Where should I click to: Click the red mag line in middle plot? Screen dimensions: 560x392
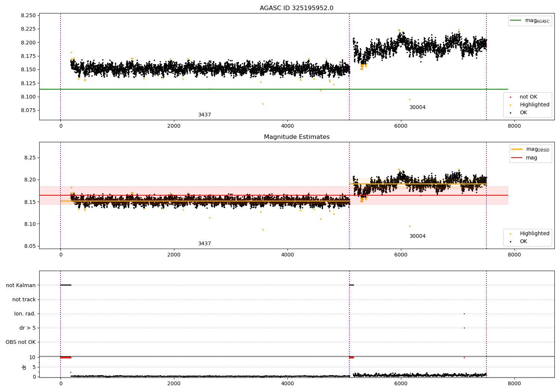274,195
